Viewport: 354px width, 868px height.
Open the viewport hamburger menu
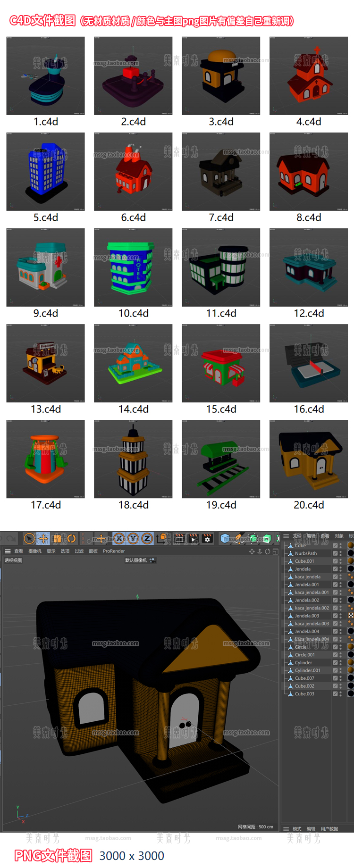point(8,551)
